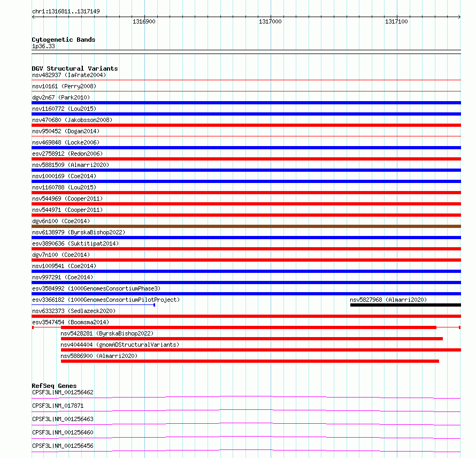
Task: Select nsv544969 (Cooper2011) variant label
Action: tap(67, 199)
